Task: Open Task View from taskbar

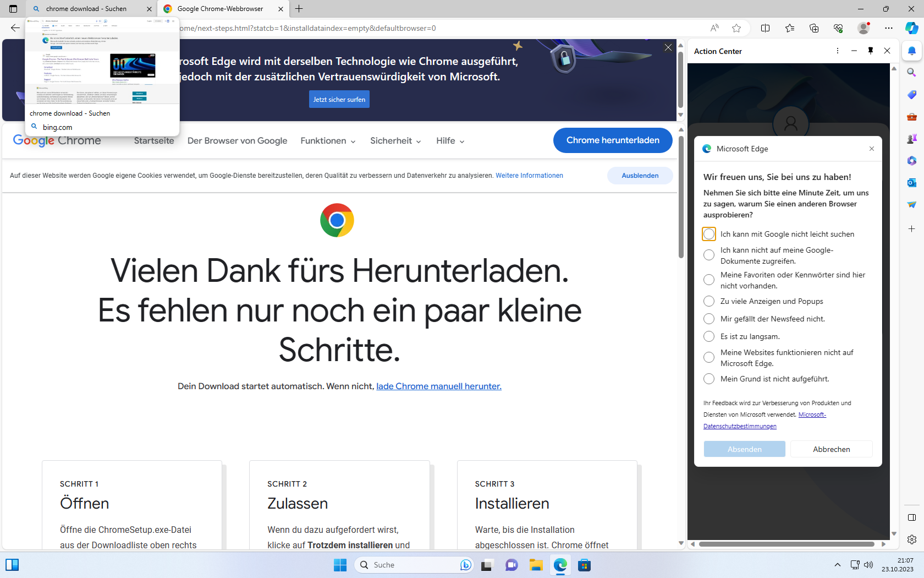Action: coord(487,565)
